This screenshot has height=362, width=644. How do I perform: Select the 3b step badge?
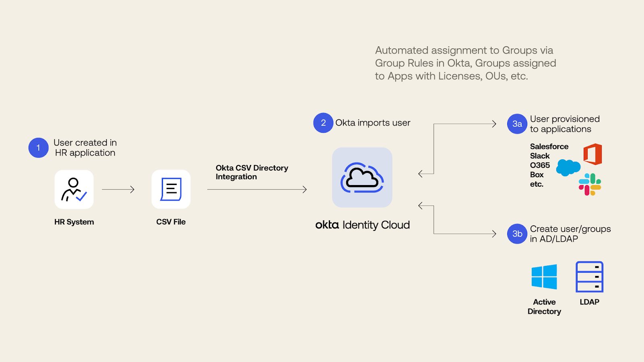tap(517, 234)
